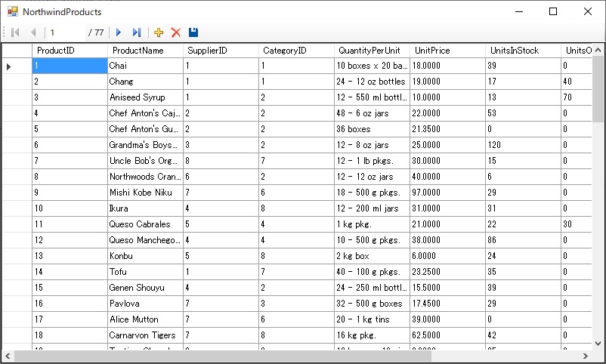Click the '1 kg pkg.' quantity cell

(372, 224)
